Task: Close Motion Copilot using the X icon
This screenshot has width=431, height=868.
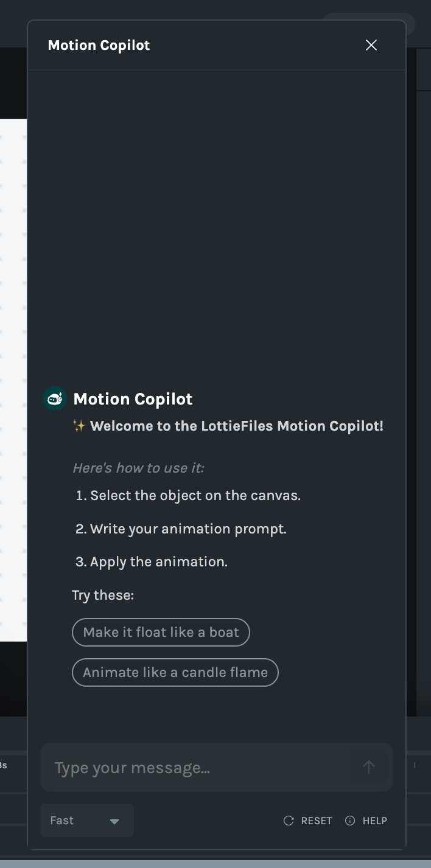Action: pyautogui.click(x=371, y=45)
